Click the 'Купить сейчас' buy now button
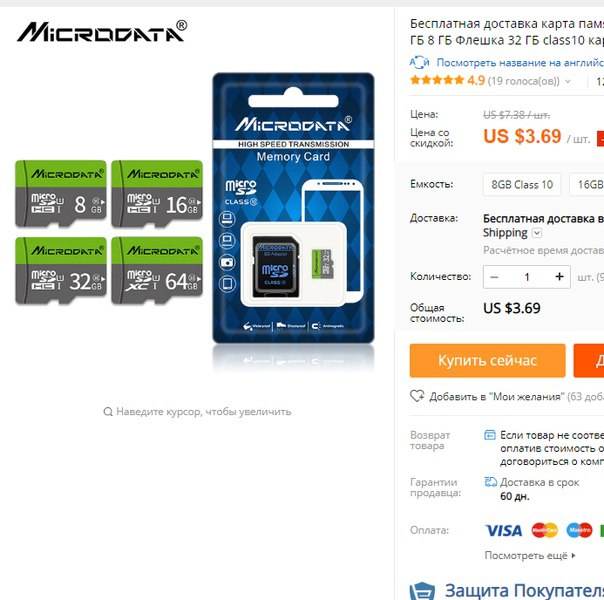This screenshot has width=604, height=600. (x=487, y=360)
